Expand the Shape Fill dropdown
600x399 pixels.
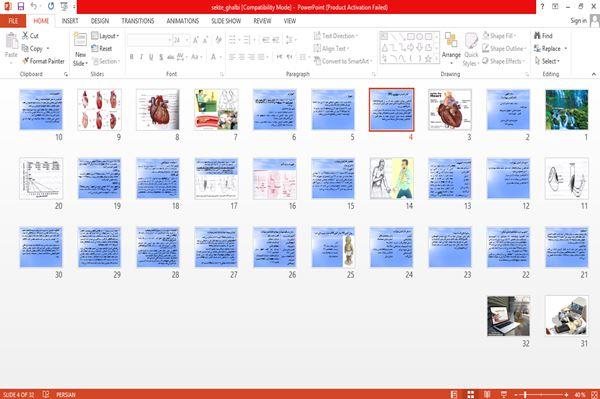pos(499,36)
